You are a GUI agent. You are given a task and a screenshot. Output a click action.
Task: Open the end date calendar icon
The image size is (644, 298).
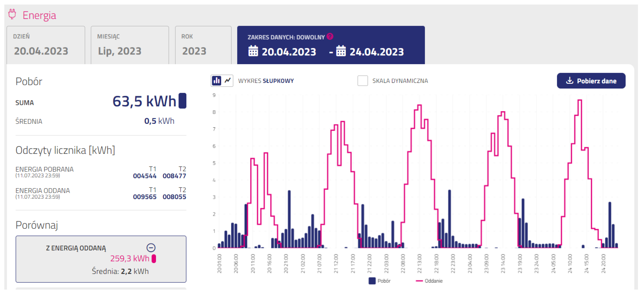[341, 51]
